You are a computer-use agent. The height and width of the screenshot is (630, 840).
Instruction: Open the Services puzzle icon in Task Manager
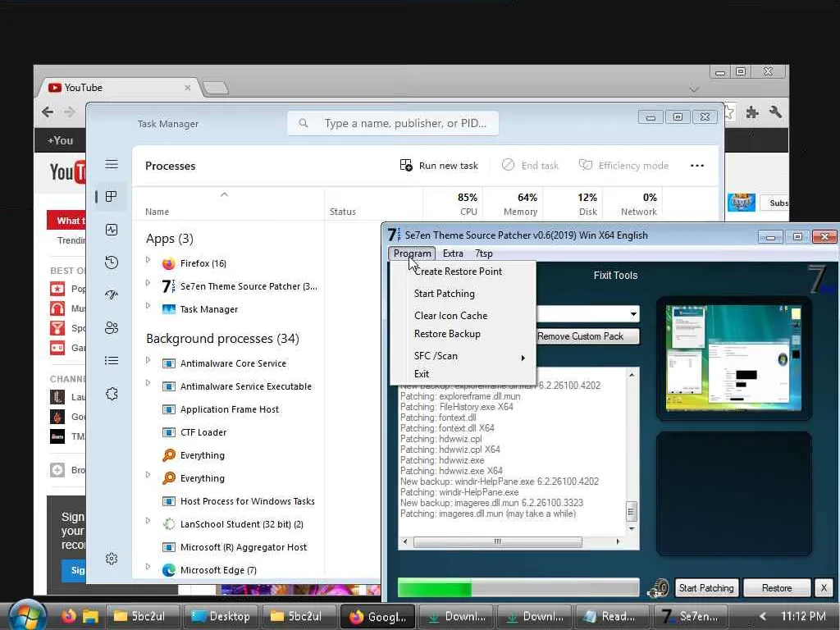(x=112, y=394)
